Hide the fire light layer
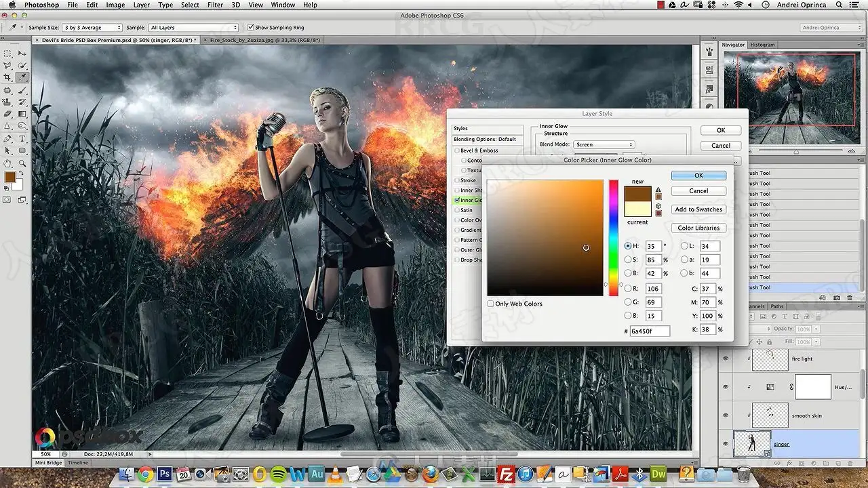868x488 pixels. 726,359
